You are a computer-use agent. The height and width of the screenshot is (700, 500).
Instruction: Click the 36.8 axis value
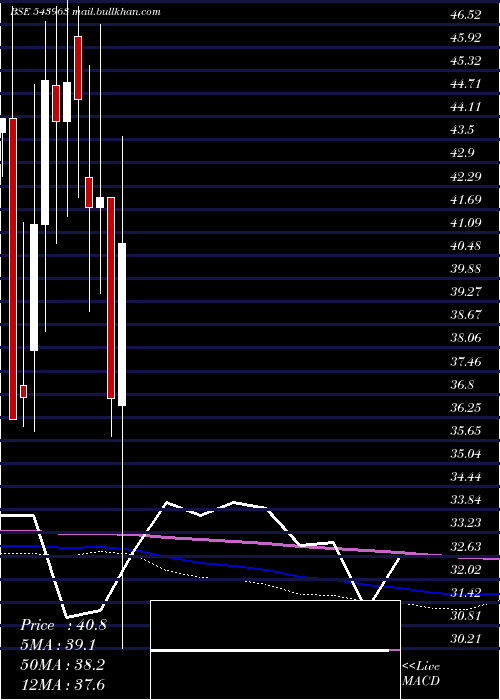tap(462, 384)
